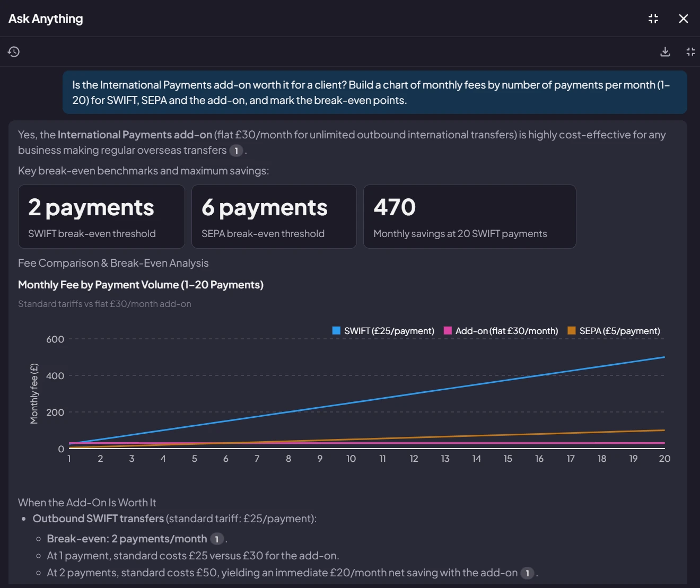Open citation 1 after 'Break-even: 2 payments/month'
Viewport: 700px width, 588px height.
pos(217,539)
